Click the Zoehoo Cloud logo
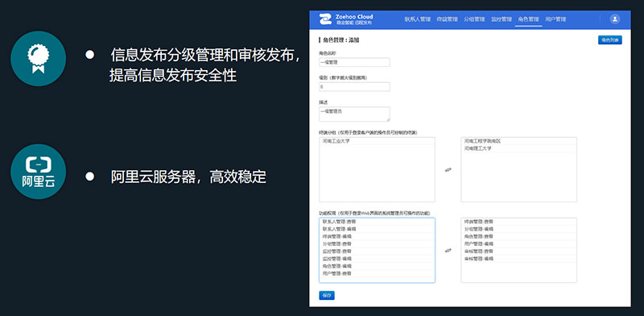644x316 pixels. 346,19
